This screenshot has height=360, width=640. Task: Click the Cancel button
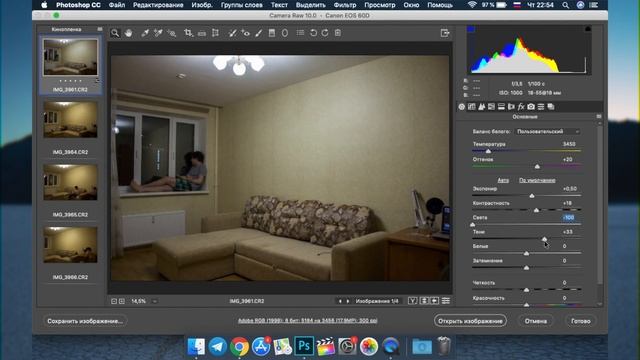(536, 321)
